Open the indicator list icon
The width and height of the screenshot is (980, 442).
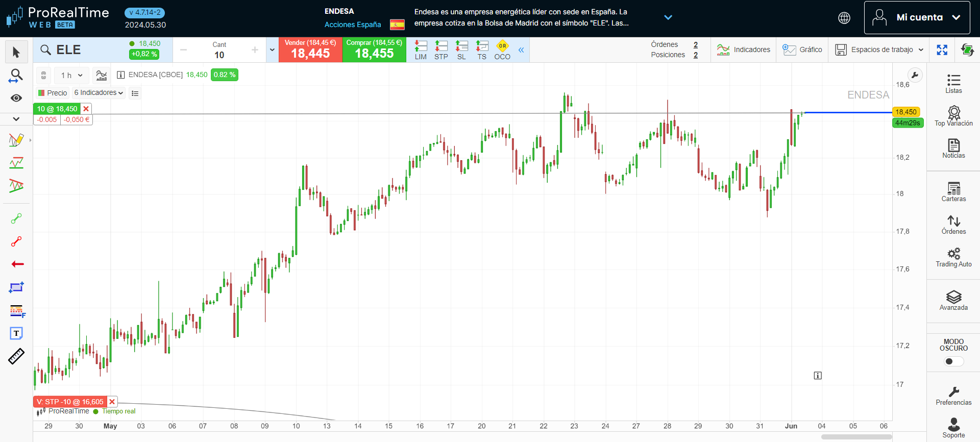(135, 93)
